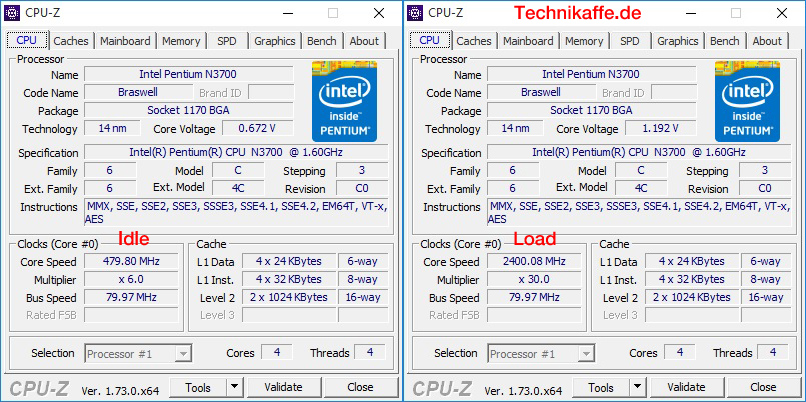Click Validate button in right window
The height and width of the screenshot is (402, 806).
686,387
